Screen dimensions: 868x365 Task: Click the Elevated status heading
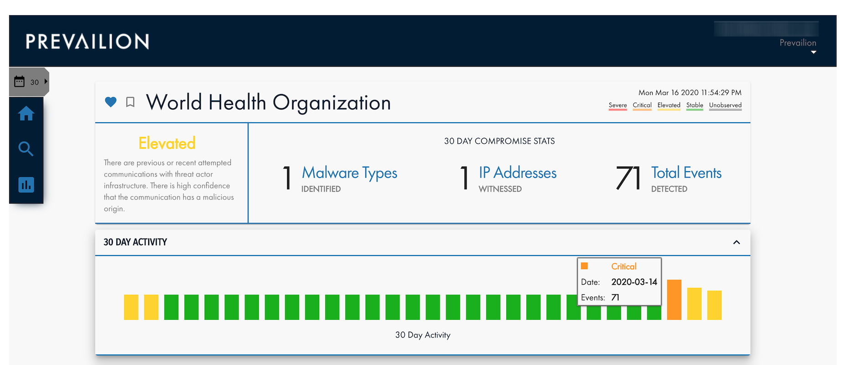coord(167,143)
